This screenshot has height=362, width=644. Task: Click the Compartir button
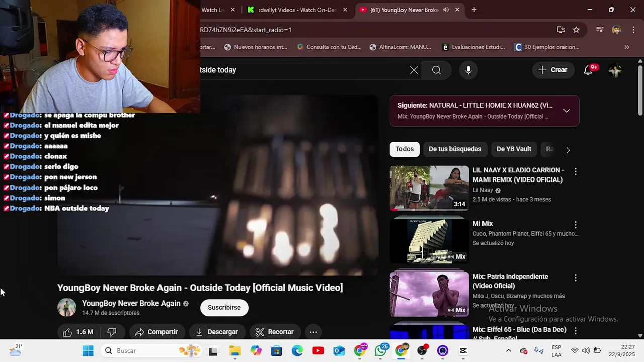click(x=156, y=332)
